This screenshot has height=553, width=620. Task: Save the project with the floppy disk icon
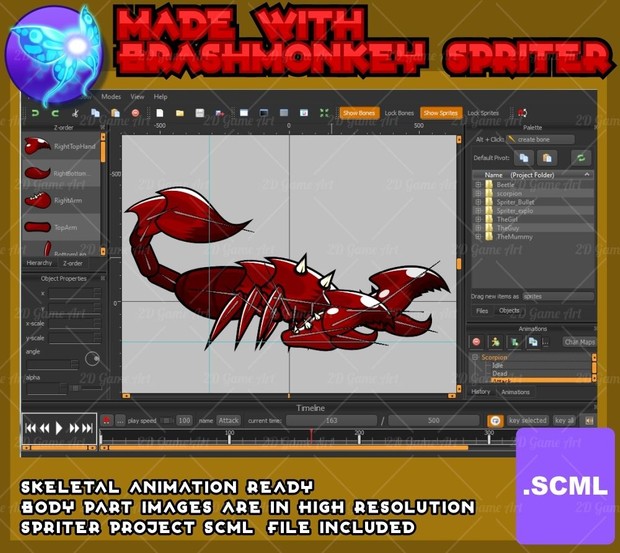click(200, 113)
